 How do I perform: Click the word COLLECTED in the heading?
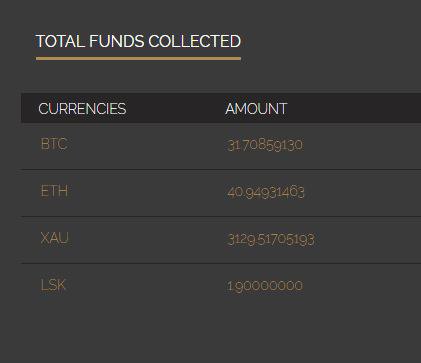(x=194, y=41)
